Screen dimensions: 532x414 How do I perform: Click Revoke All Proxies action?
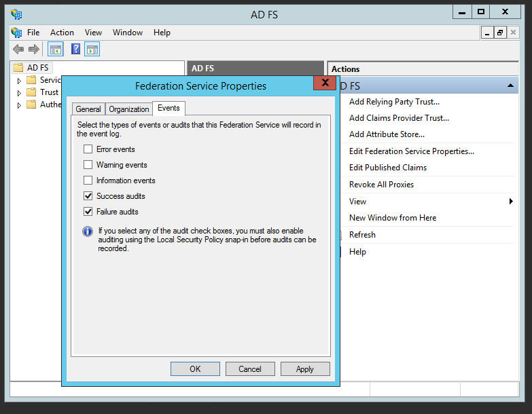(381, 185)
